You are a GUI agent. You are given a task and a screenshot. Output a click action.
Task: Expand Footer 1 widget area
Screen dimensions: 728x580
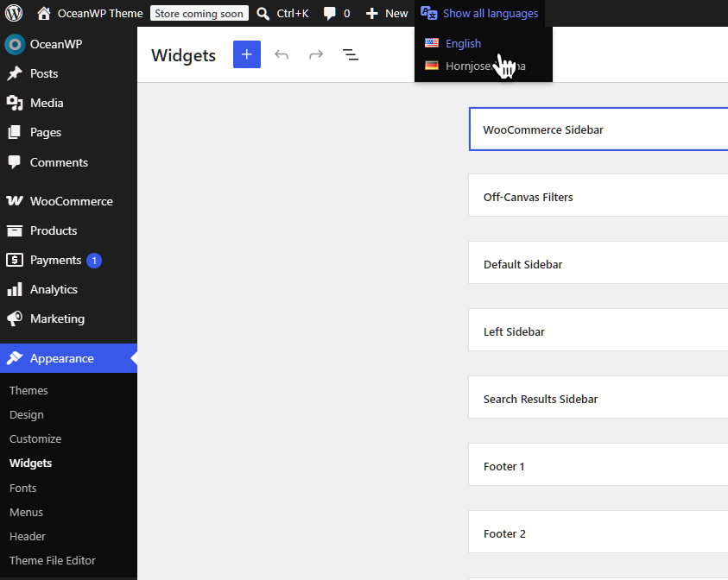pos(598,464)
